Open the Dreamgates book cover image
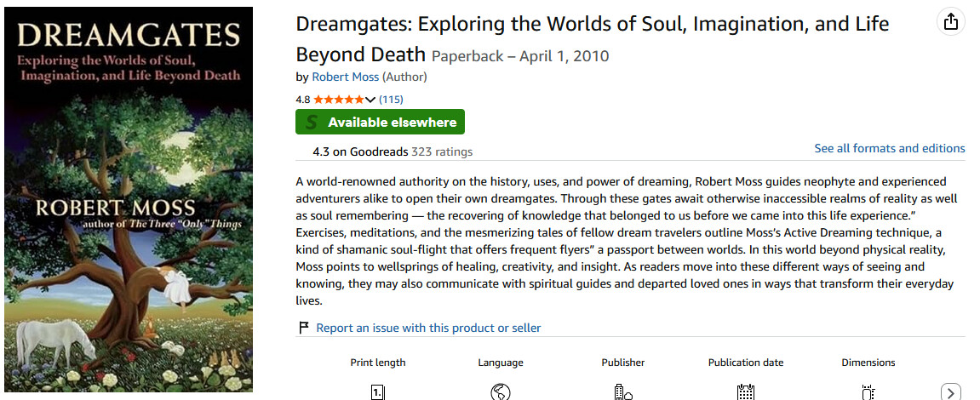This screenshot has height=400, width=980. pyautogui.click(x=129, y=200)
